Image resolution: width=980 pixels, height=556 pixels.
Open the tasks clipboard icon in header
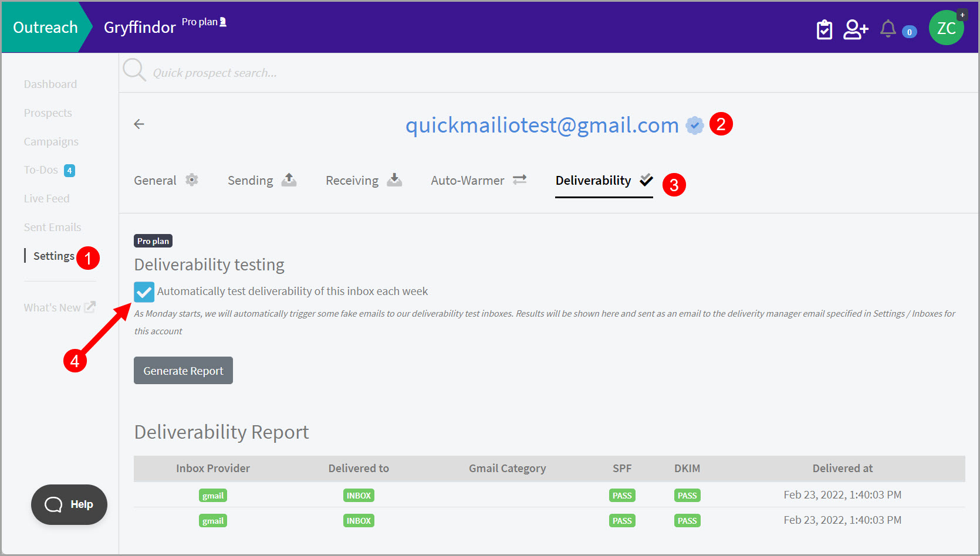[824, 29]
